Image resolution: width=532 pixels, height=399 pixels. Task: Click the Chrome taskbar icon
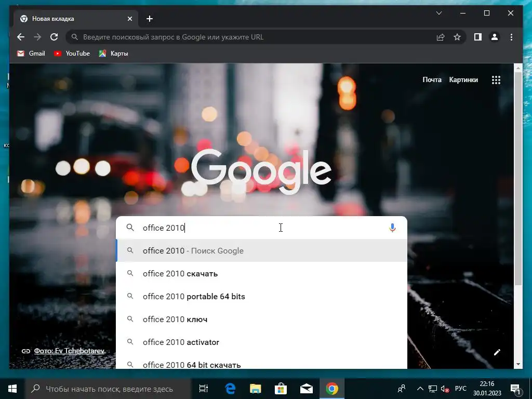coord(332,389)
